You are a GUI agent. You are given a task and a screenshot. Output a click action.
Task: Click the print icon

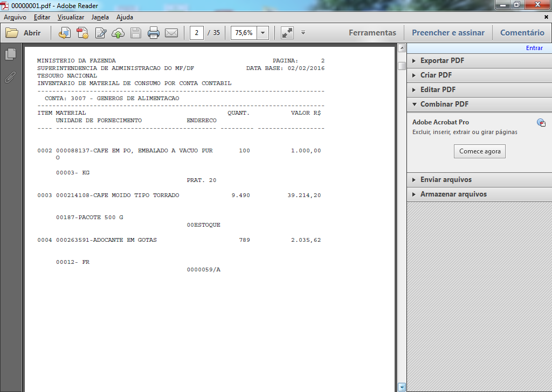point(154,33)
